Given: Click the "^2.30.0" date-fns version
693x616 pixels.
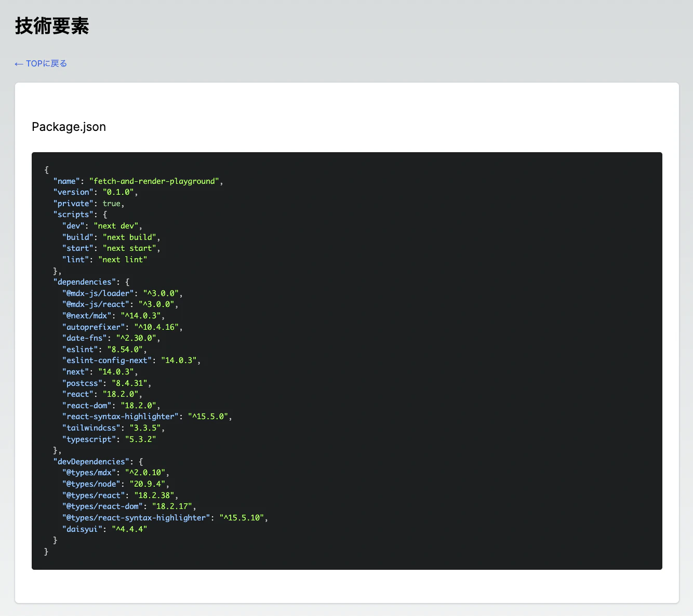Looking at the screenshot, I should click(x=136, y=338).
